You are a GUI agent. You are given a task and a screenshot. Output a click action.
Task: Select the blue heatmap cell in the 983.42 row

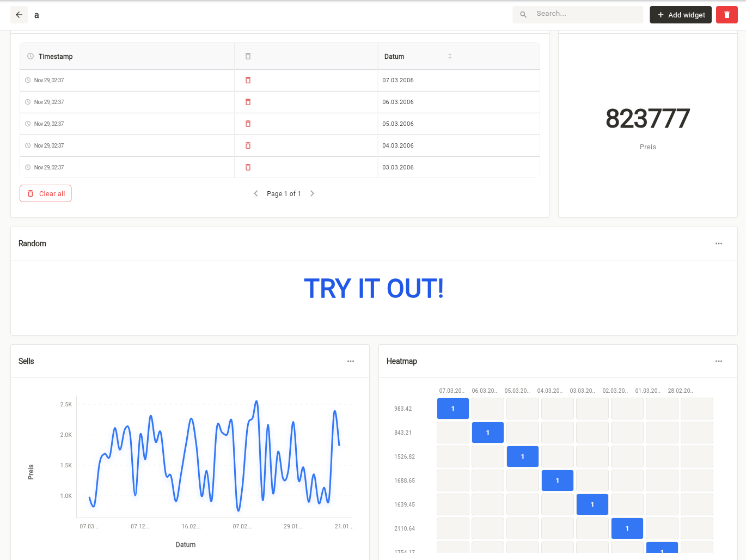pos(453,408)
